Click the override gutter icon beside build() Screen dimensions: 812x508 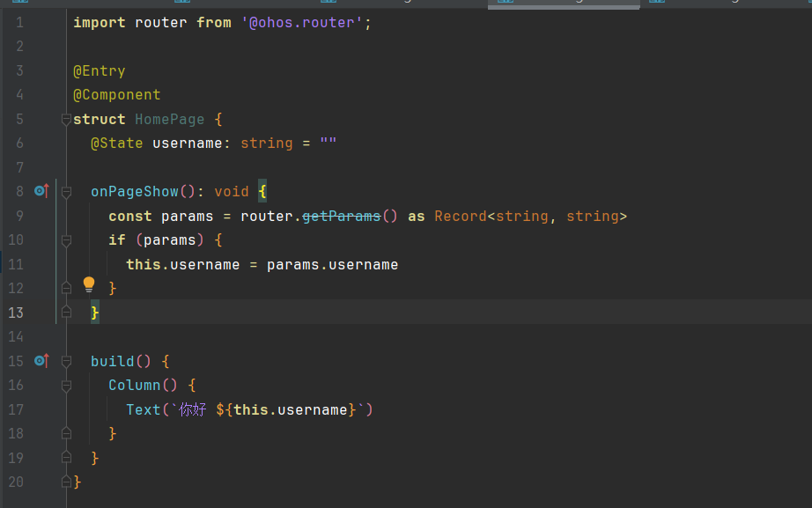pyautogui.click(x=41, y=360)
